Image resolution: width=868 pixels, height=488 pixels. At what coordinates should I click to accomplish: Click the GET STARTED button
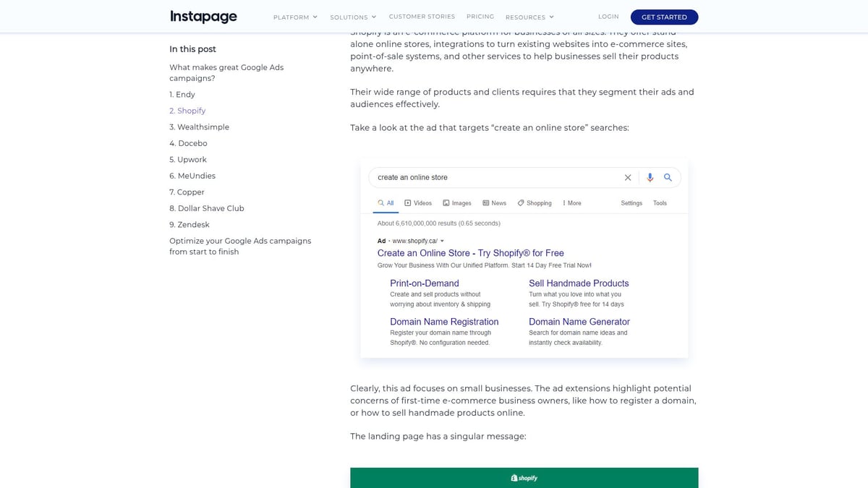click(664, 17)
